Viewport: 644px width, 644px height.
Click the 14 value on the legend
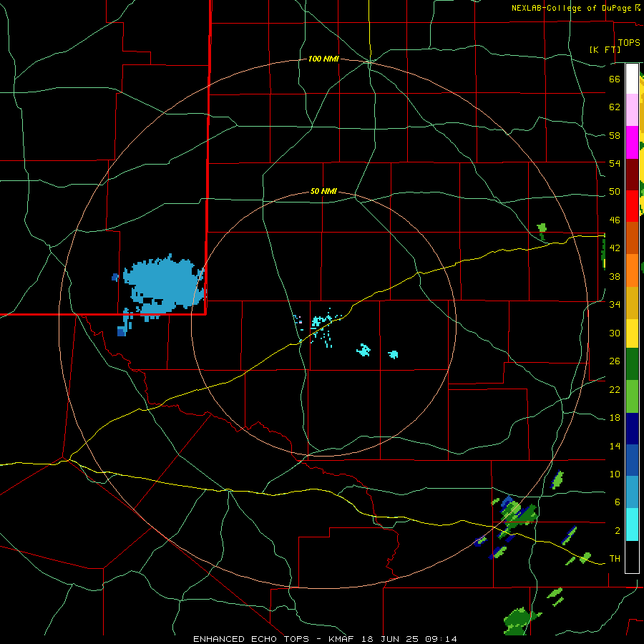pyautogui.click(x=615, y=447)
